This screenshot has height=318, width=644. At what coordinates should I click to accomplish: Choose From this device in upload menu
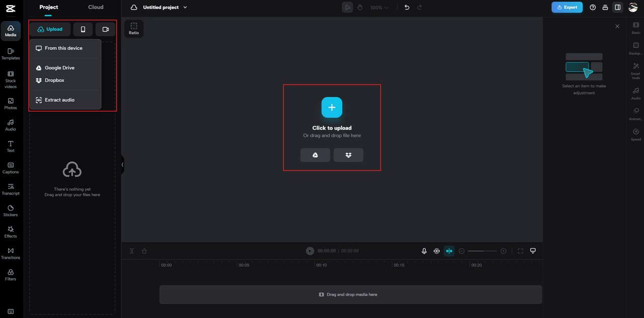click(65, 48)
